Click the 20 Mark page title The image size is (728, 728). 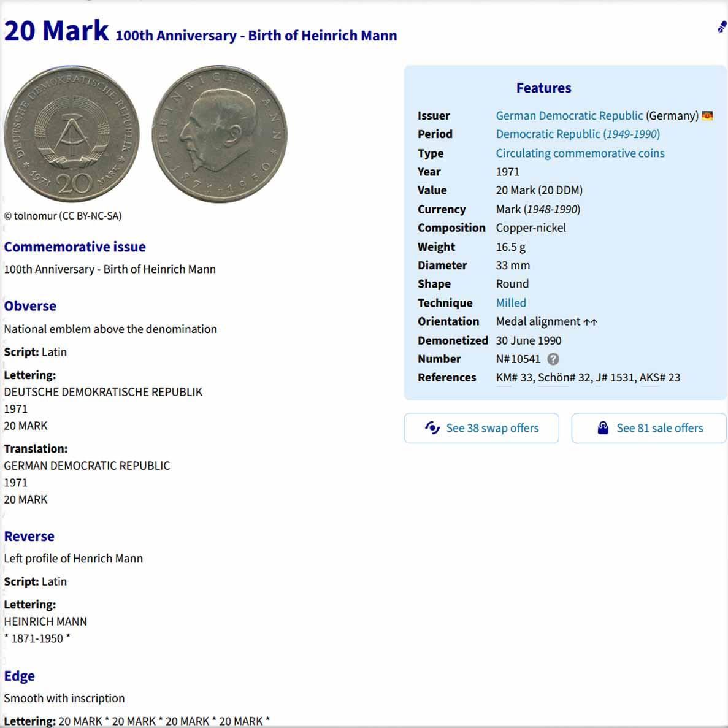tap(56, 31)
